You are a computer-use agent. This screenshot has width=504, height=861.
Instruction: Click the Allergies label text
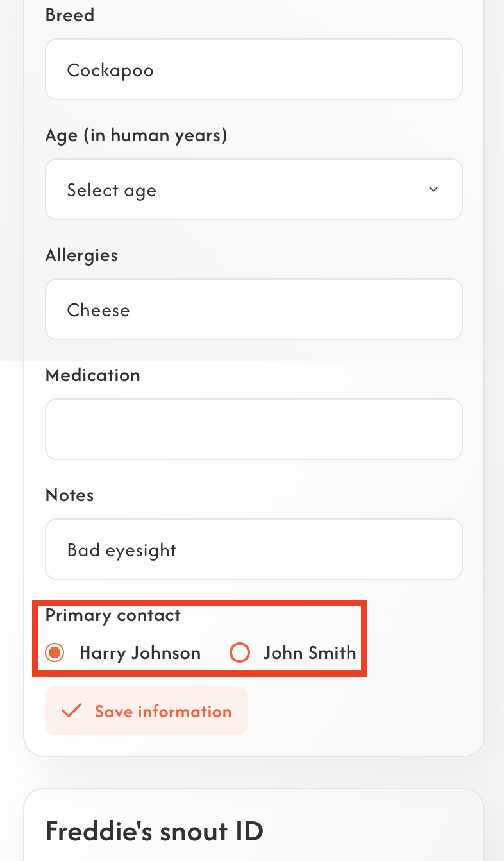(81, 255)
